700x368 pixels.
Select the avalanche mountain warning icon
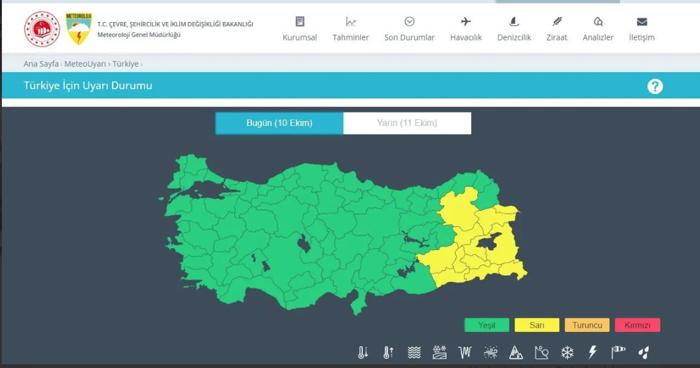coord(516,352)
